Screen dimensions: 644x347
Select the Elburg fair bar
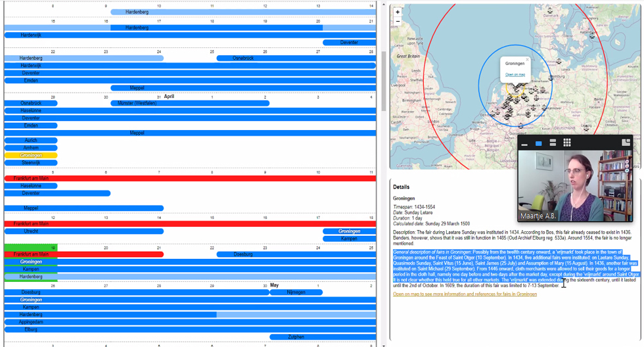coord(190,329)
